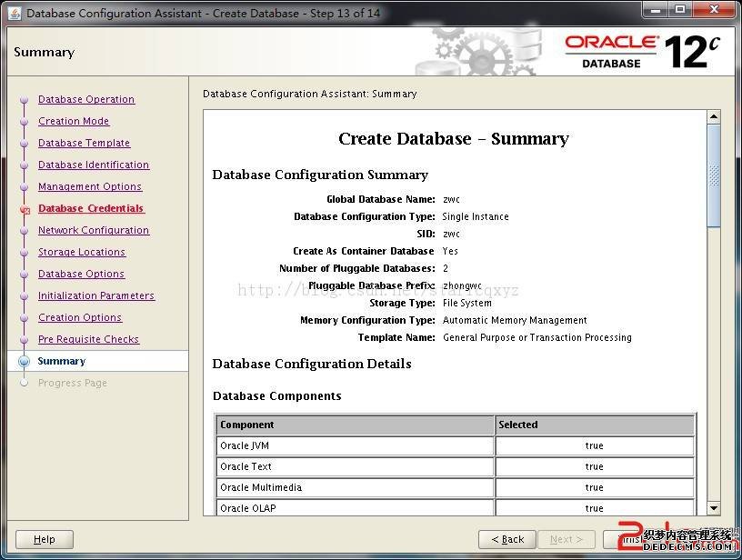Open the Creation Options step
The height and width of the screenshot is (560, 742).
(80, 318)
